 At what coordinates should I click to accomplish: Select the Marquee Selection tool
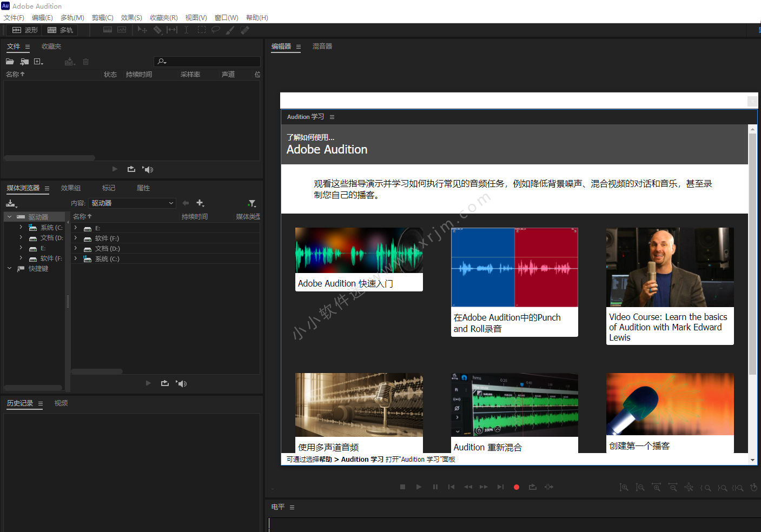coord(202,30)
